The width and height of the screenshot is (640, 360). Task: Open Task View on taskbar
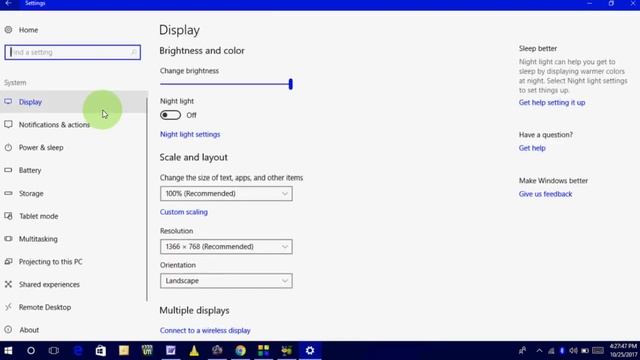[x=54, y=351]
